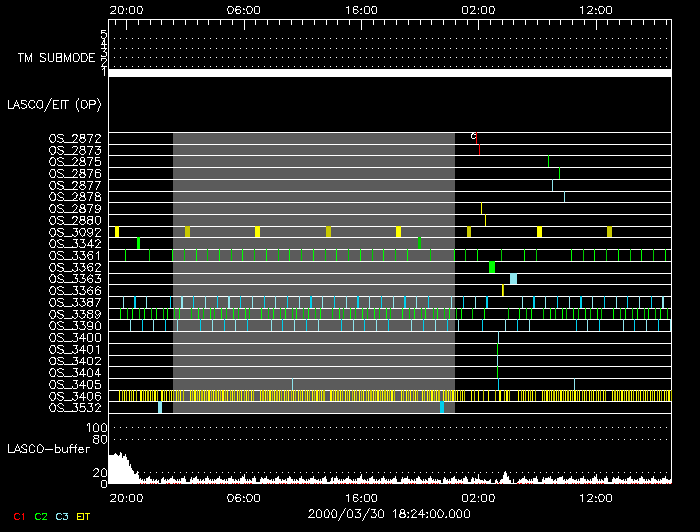Click the OS_3406 row label
Image resolution: width=700 pixels, height=532 pixels.
click(x=75, y=396)
